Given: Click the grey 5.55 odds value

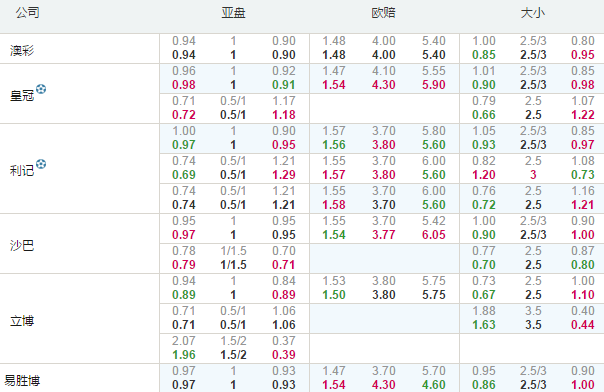Looking at the screenshot, I should click(x=434, y=71).
